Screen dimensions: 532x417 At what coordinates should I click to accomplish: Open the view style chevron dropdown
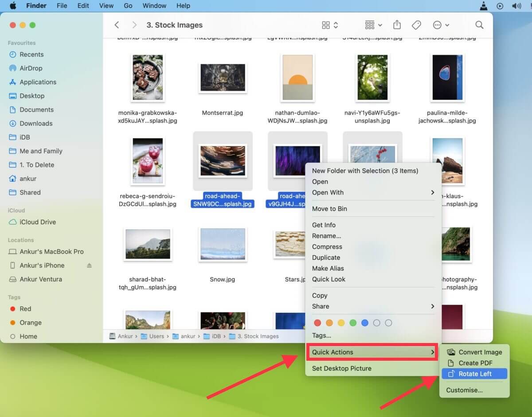[x=336, y=25]
